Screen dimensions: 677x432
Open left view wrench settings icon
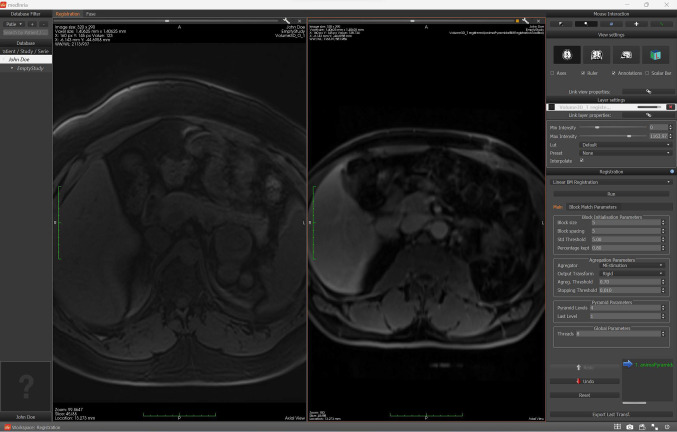point(287,20)
